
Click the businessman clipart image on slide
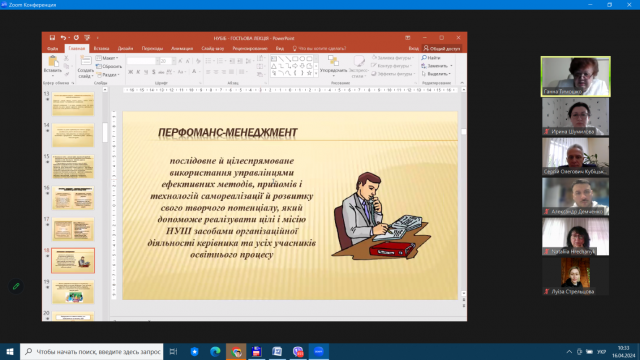click(x=381, y=216)
